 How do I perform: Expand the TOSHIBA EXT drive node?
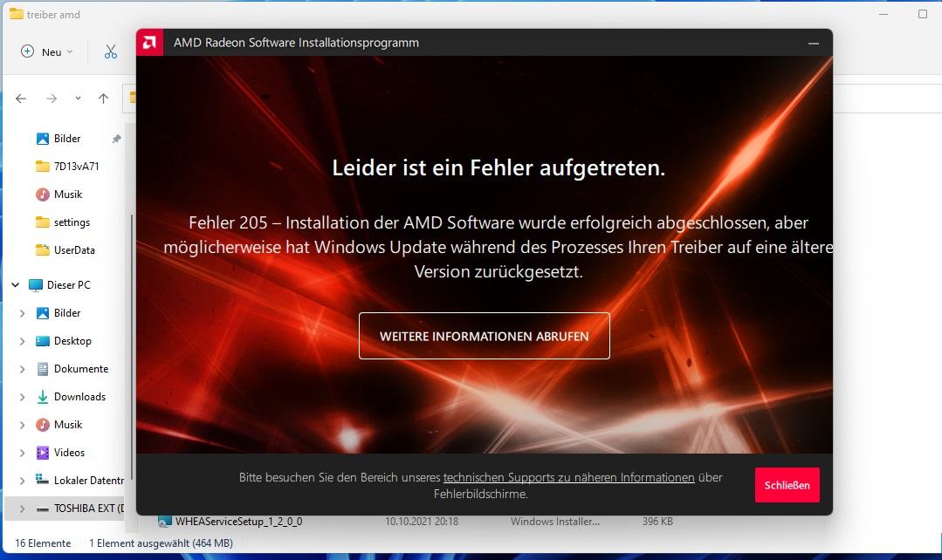tap(22, 509)
